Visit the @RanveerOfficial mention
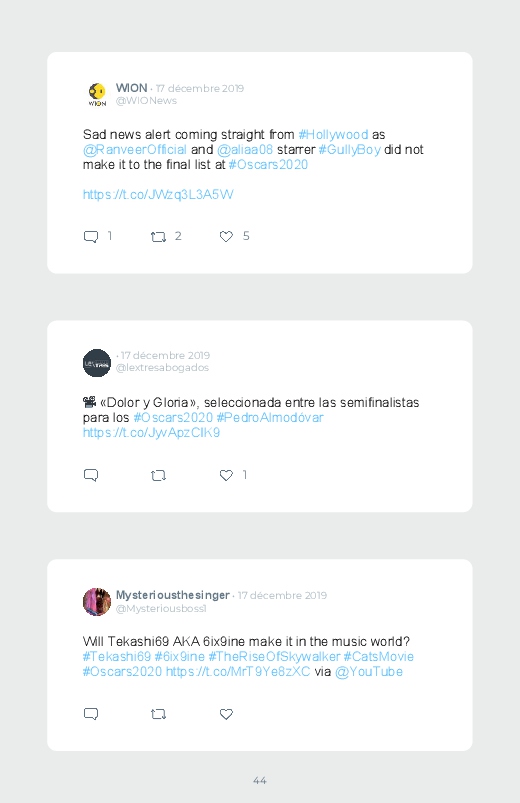 pos(135,150)
